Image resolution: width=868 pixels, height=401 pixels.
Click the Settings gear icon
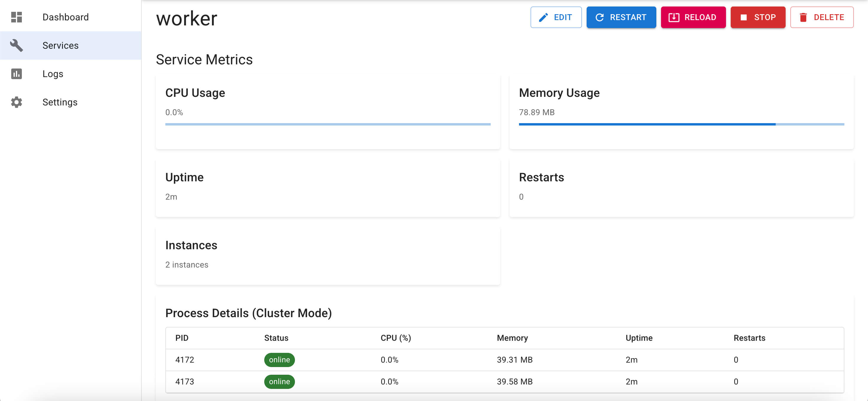point(17,102)
